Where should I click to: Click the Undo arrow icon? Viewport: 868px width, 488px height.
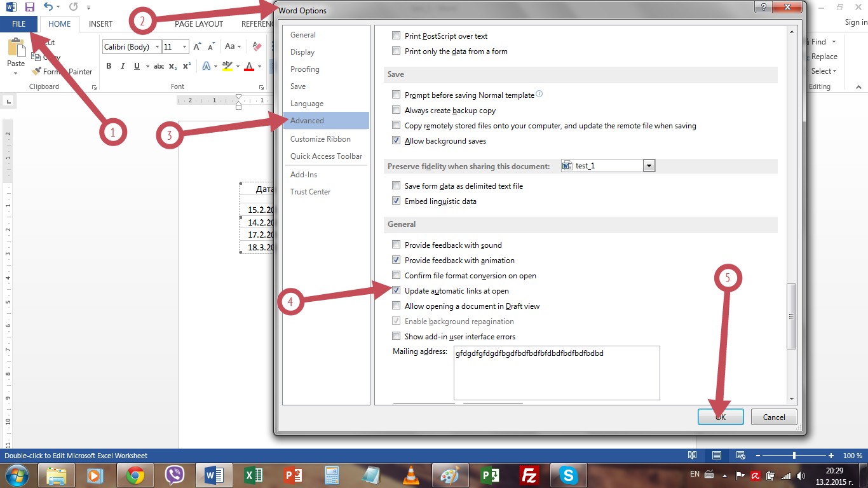[x=48, y=8]
